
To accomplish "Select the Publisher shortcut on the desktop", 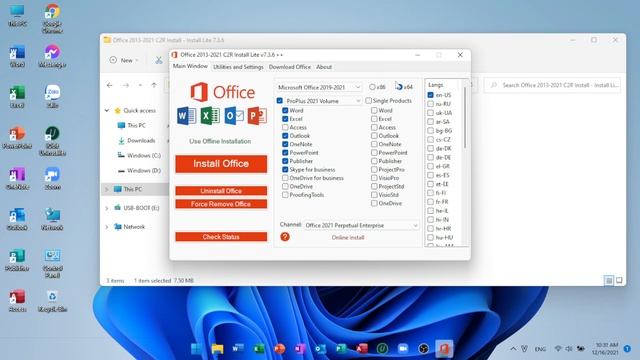I will pyautogui.click(x=17, y=260).
